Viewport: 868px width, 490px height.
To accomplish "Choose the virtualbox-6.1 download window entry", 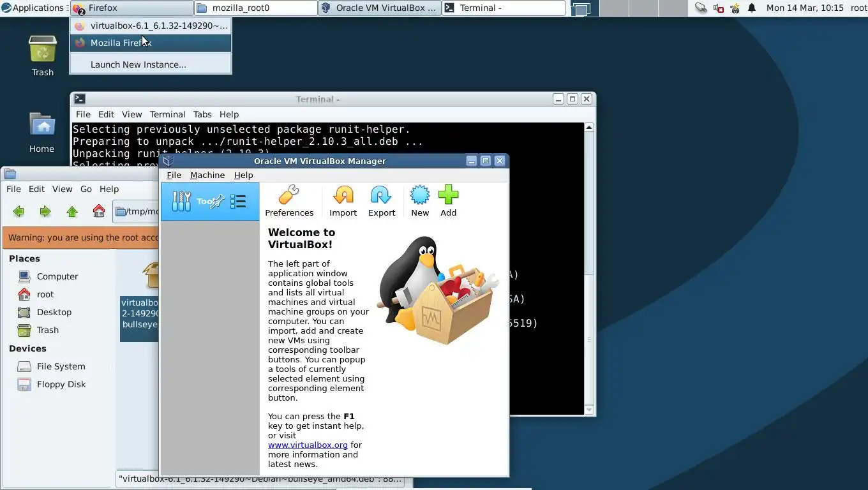I will [151, 26].
